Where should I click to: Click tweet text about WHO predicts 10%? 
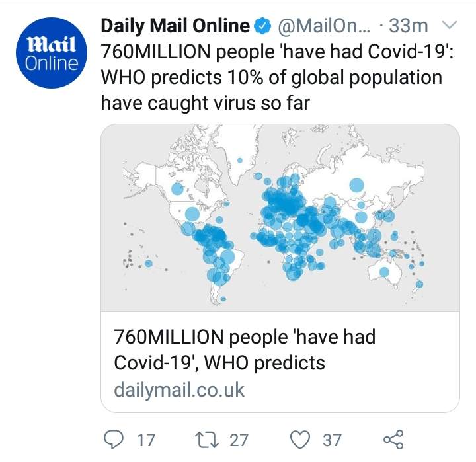277,77
